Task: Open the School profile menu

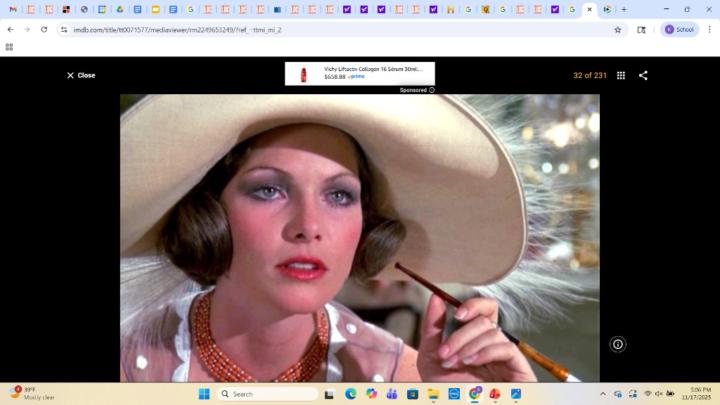Action: click(679, 30)
